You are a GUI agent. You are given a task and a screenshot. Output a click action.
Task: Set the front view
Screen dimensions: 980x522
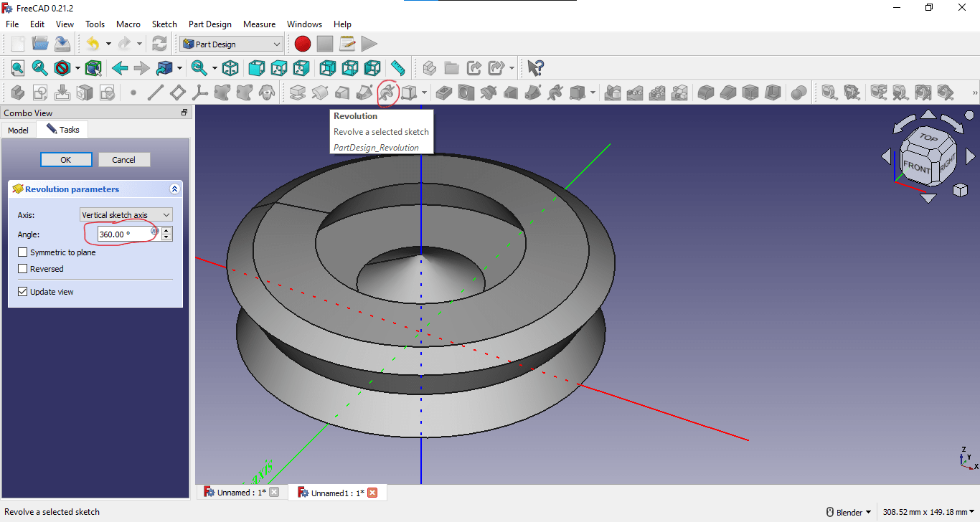pos(256,68)
